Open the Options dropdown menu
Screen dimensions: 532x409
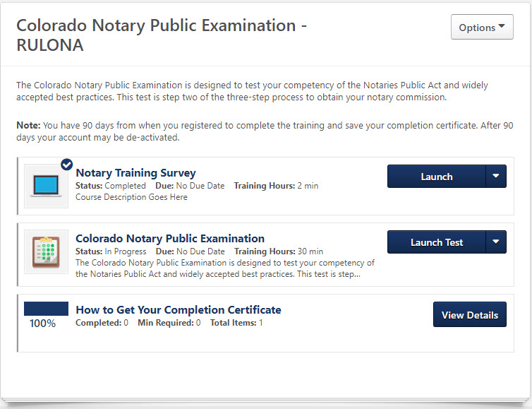(x=482, y=27)
